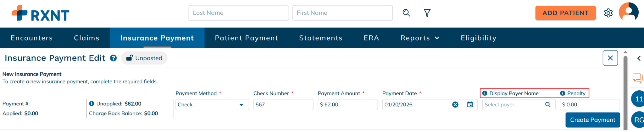644x132 pixels.
Task: Expand the collapsed right side panel
Action: click(639, 58)
